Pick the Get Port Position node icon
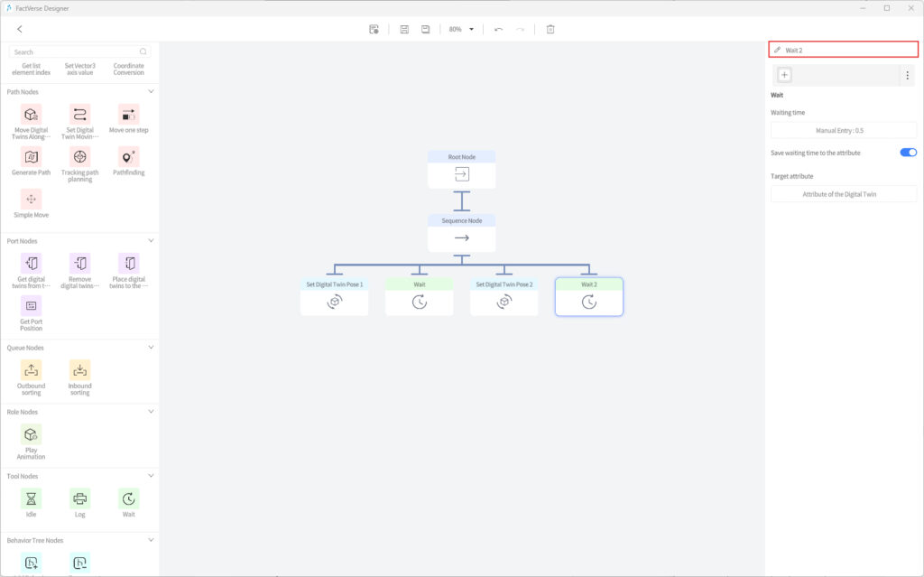This screenshot has height=577, width=924. click(32, 306)
